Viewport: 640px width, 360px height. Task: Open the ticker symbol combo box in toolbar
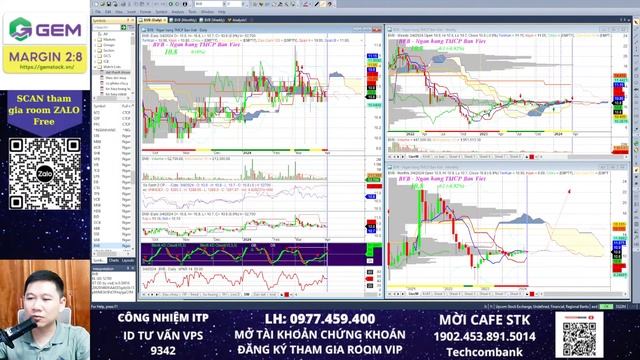pyautogui.click(x=209, y=4)
